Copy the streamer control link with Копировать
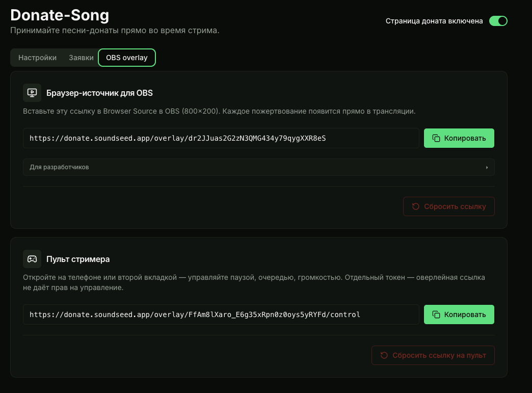This screenshot has width=532, height=393. pyautogui.click(x=459, y=315)
